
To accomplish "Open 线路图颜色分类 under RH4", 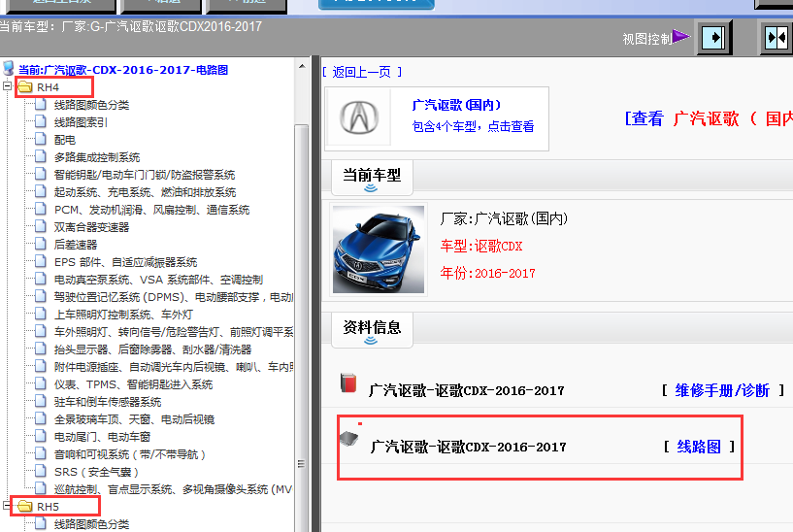I will point(91,105).
